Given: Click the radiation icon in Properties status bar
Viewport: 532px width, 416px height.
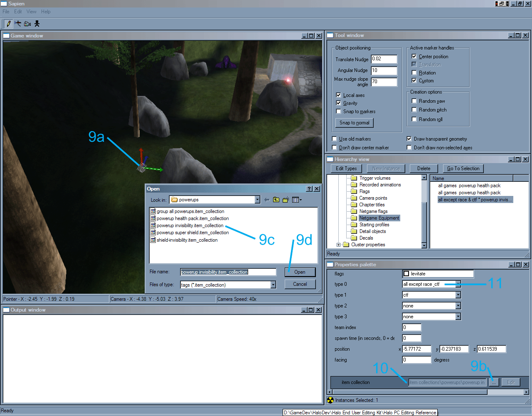Looking at the screenshot, I should pos(330,400).
